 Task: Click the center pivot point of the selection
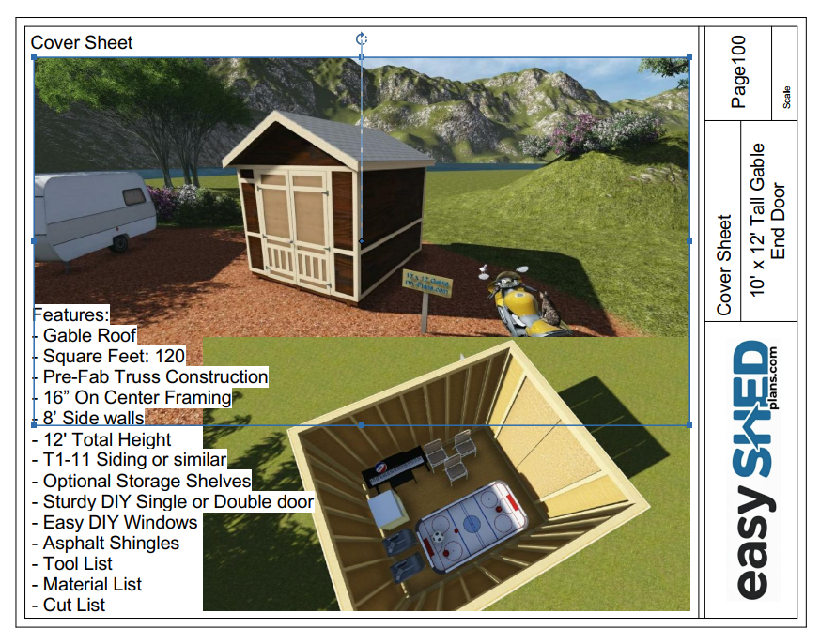pyautogui.click(x=362, y=242)
